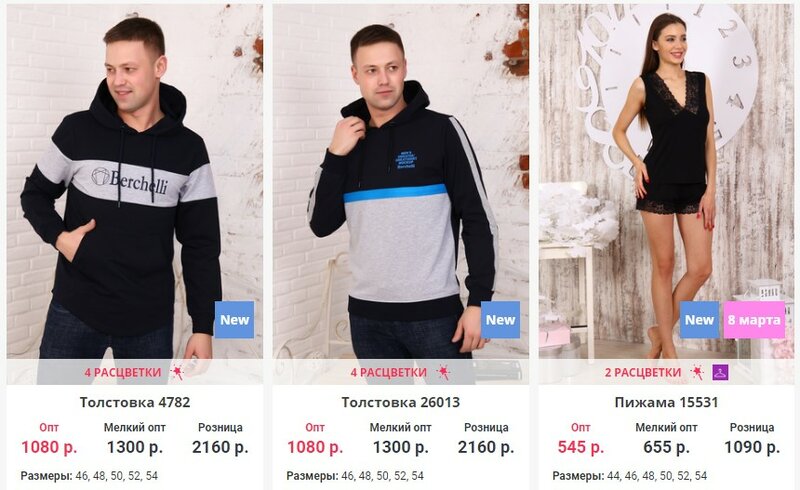Open the grey and blue hoodie photo

tap(401, 181)
